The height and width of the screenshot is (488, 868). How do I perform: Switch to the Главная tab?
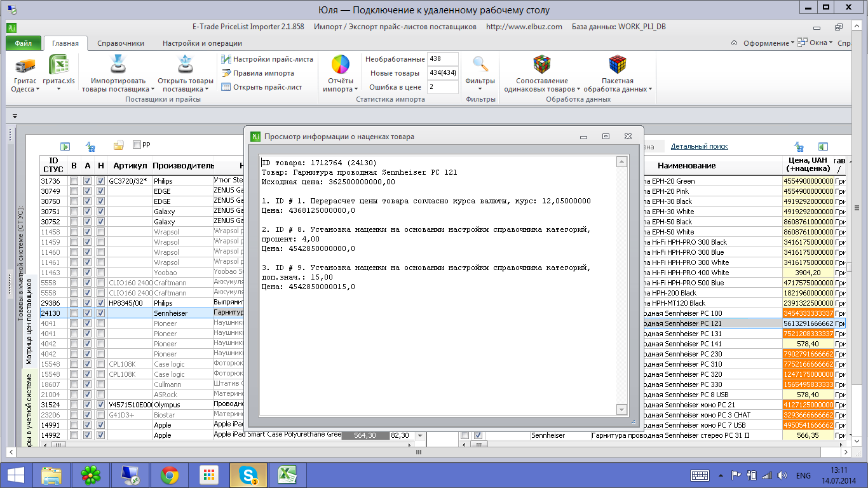(65, 43)
